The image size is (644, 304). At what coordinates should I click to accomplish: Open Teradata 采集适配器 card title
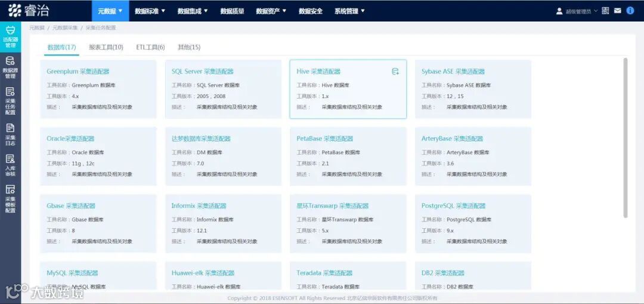(x=324, y=273)
